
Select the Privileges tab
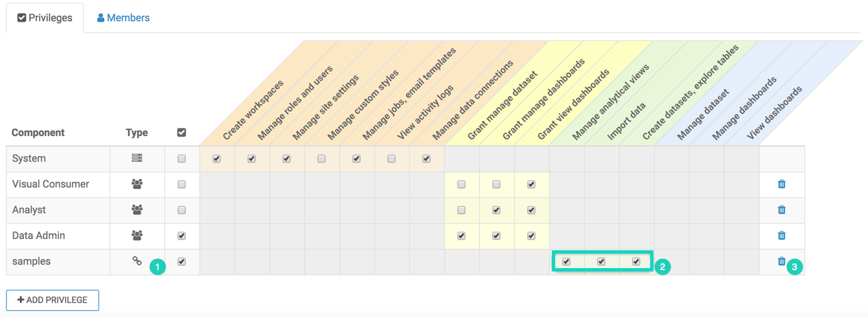click(x=45, y=18)
